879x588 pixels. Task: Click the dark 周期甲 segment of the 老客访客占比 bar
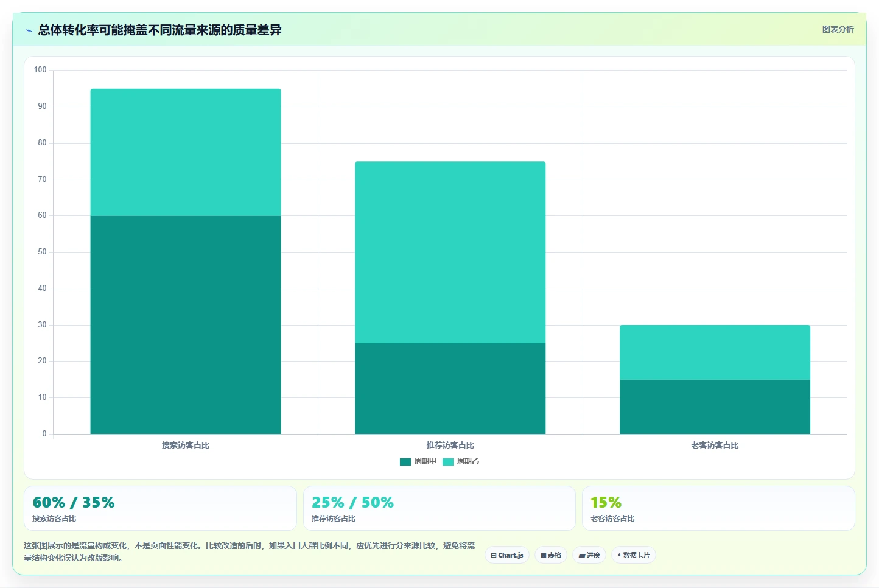tap(715, 407)
